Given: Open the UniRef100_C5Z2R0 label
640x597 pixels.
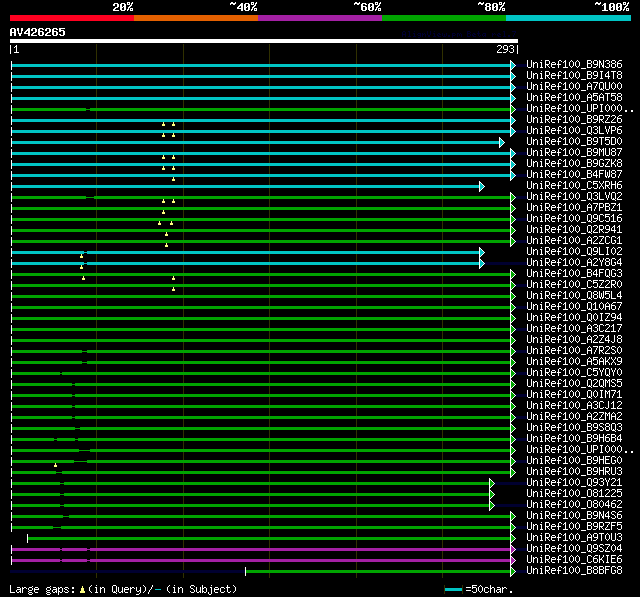Looking at the screenshot, I should click(x=574, y=285).
